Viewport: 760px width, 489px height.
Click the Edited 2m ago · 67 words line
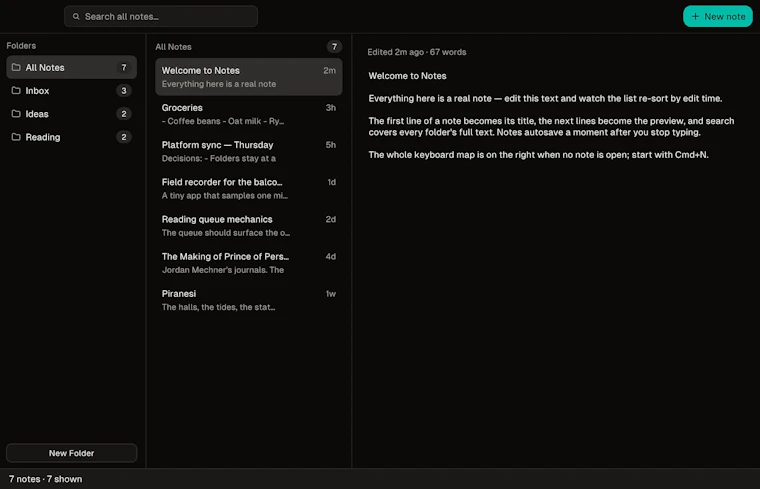pos(417,52)
